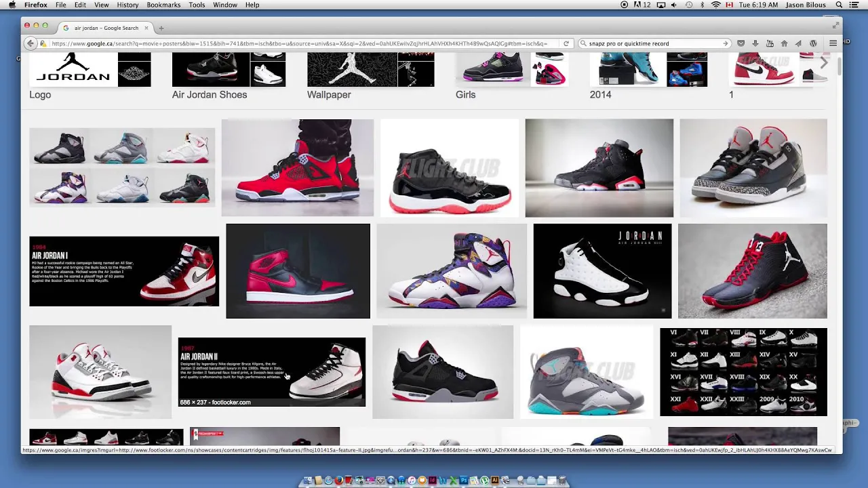Open the volume control in menu bar
Screen dimensions: 868x488
(673, 5)
